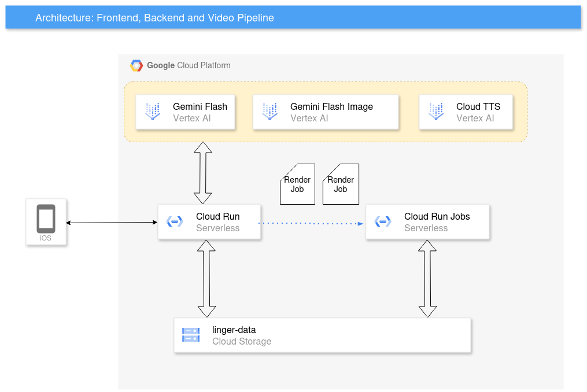
Task: Click the Cloud Run Jobs icon
Action: coord(383,221)
